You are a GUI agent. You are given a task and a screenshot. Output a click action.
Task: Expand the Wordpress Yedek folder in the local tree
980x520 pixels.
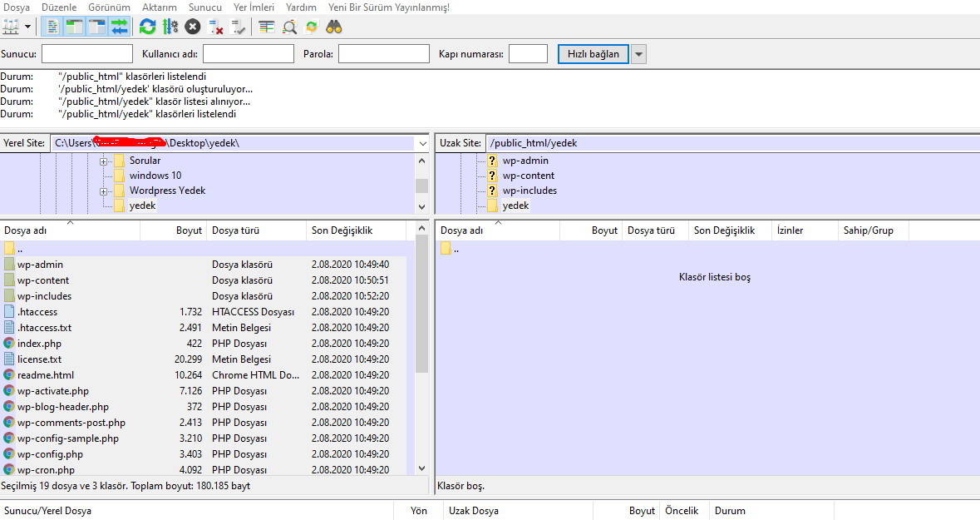(104, 191)
